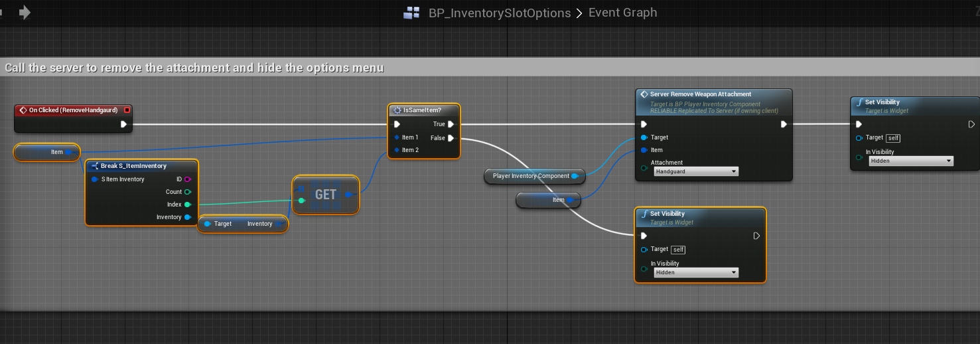Click the Count pin on Break S_ItemInventory
The image size is (980, 344).
(x=187, y=192)
